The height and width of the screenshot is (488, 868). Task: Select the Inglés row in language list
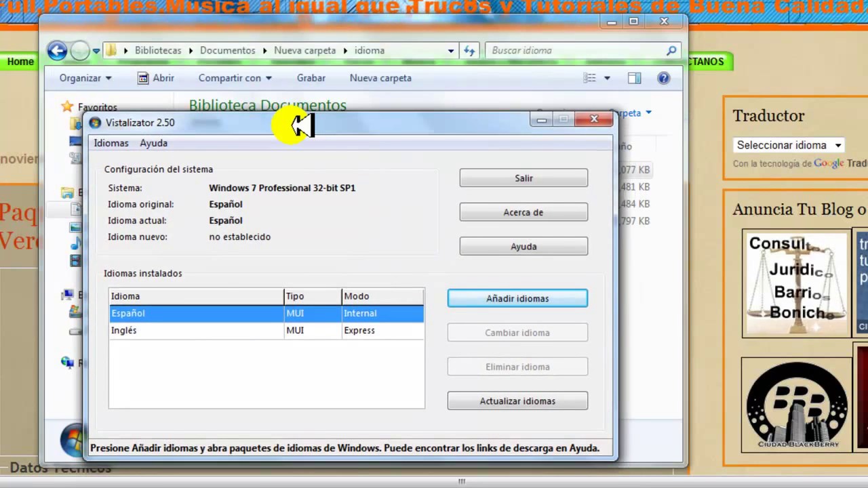[267, 330]
